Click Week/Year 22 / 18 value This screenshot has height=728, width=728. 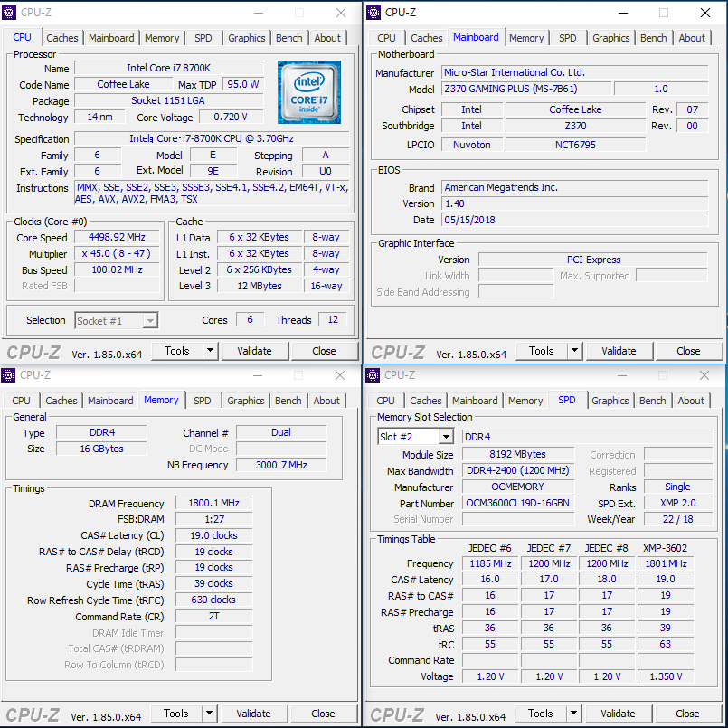click(x=678, y=519)
